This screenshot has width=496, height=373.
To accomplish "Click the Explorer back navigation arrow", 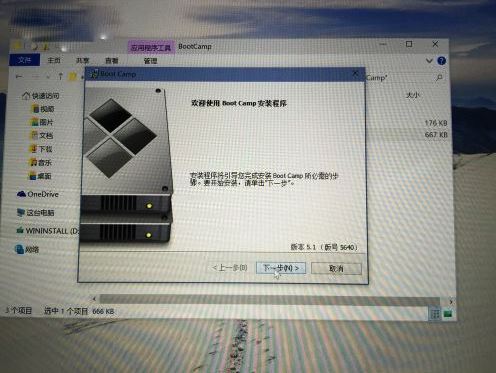I will [19, 77].
